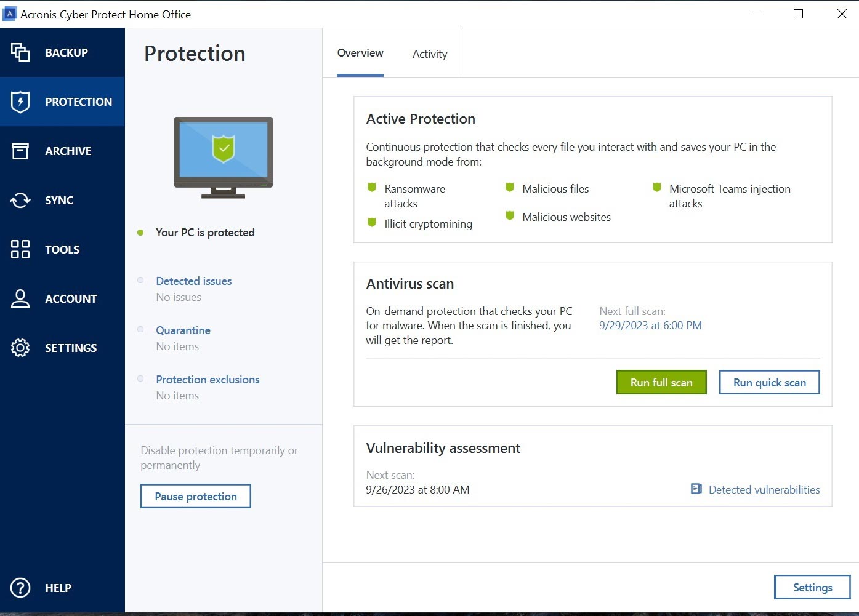Select the Overview tab
The height and width of the screenshot is (616, 859).
coord(360,54)
